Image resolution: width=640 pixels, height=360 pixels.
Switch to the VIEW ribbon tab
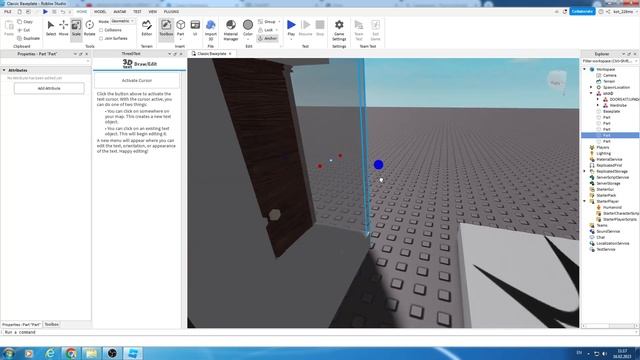pos(153,12)
